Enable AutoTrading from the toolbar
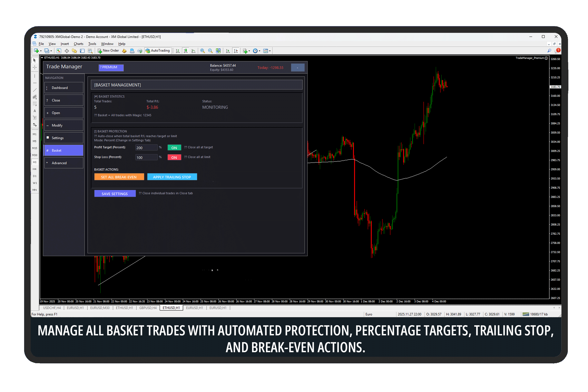 [x=158, y=51]
